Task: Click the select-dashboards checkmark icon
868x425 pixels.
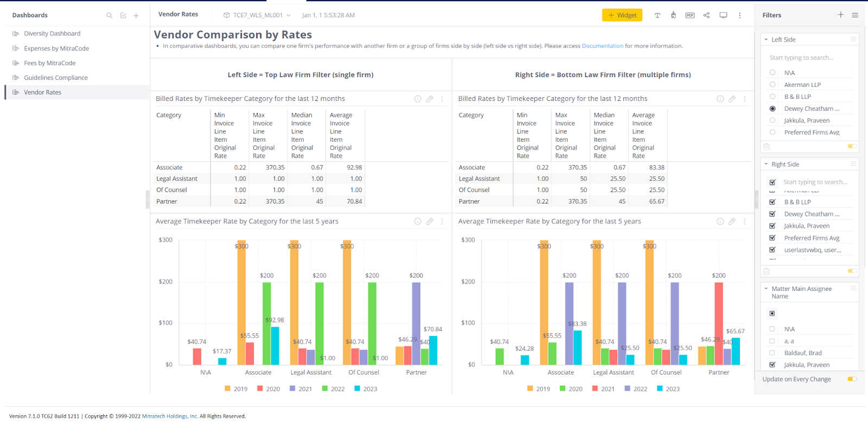Action: click(x=123, y=15)
